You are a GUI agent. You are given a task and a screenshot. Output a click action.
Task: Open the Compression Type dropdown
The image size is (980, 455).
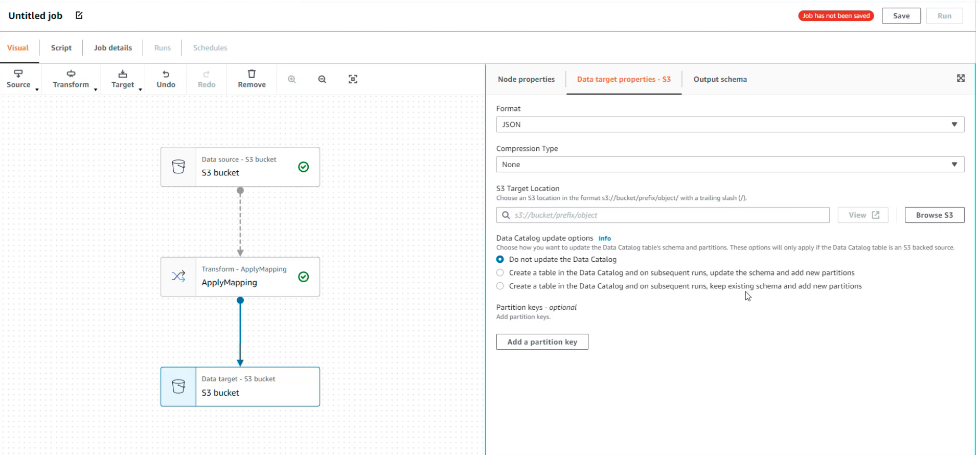730,165
